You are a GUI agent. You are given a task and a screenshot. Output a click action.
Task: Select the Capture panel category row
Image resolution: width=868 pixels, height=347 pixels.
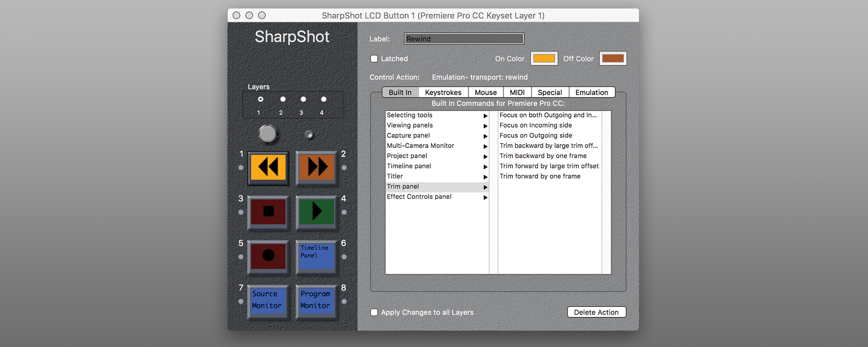tap(437, 135)
